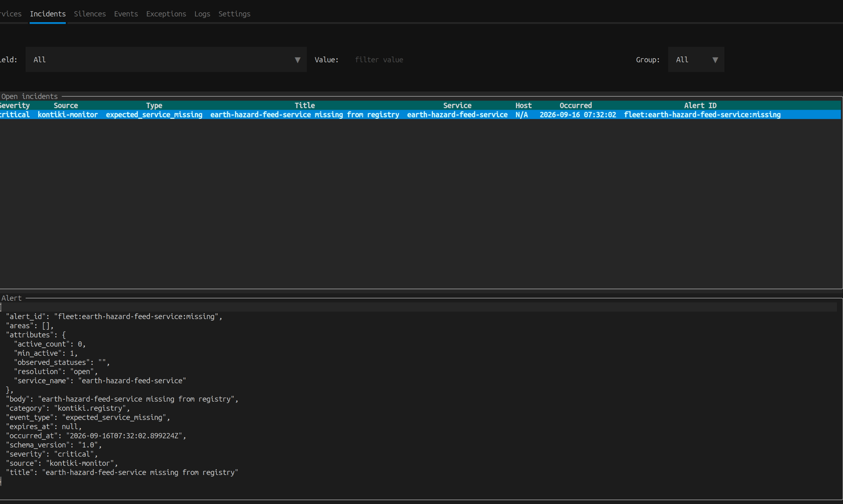Screen dimensions: 843x504
Task: Select the earth-hazard-feed-service critical incident row
Action: coord(420,115)
